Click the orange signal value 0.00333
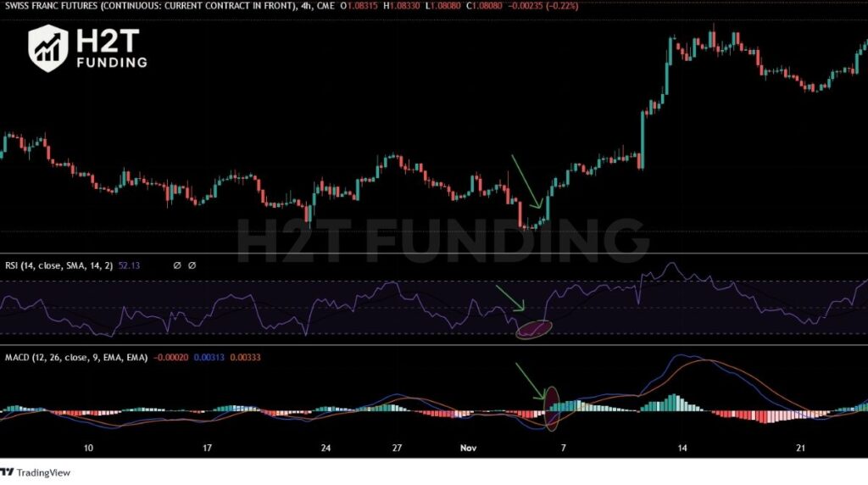This screenshot has width=868, height=485. click(x=245, y=358)
